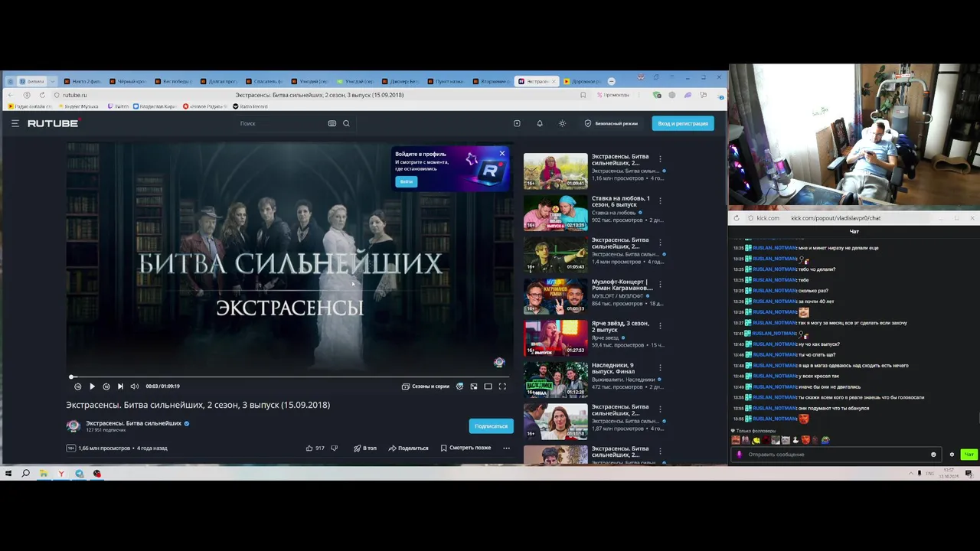Open the kick chat settings gear
The height and width of the screenshot is (551, 980).
[x=952, y=455]
